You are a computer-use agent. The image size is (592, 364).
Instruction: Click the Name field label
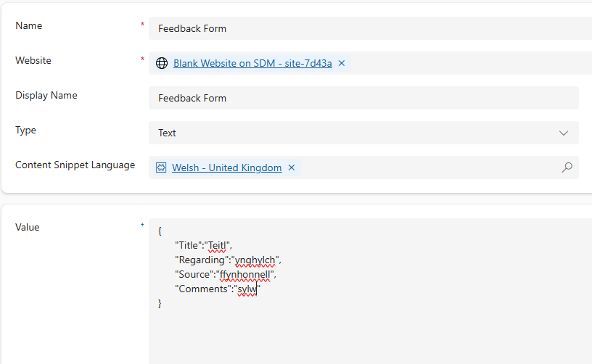point(29,25)
